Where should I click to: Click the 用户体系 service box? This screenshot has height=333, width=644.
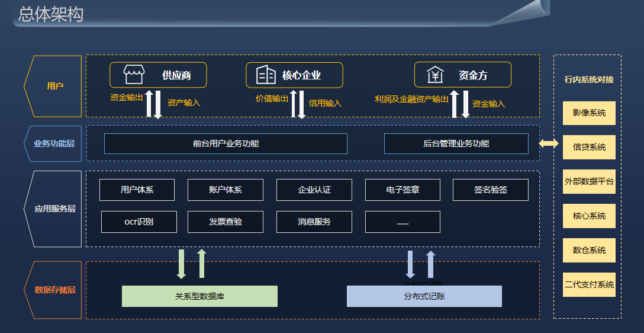pos(137,190)
